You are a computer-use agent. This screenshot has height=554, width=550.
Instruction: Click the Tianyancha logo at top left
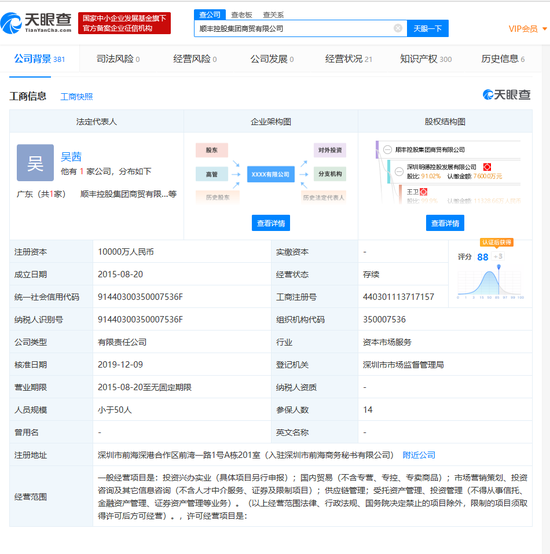[36, 23]
